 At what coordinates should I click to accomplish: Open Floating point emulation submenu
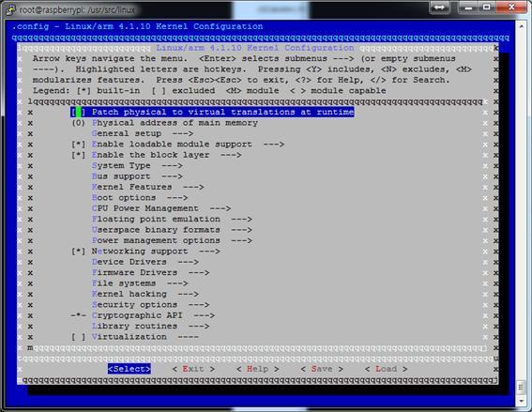(172, 220)
